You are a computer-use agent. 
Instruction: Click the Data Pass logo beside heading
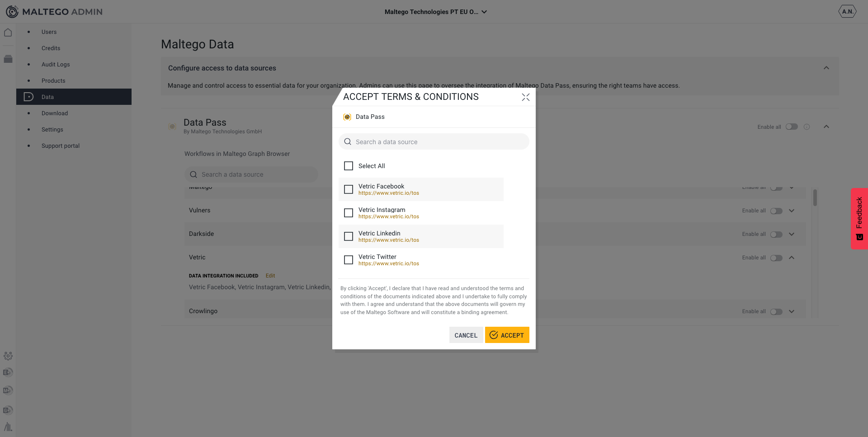pos(172,127)
